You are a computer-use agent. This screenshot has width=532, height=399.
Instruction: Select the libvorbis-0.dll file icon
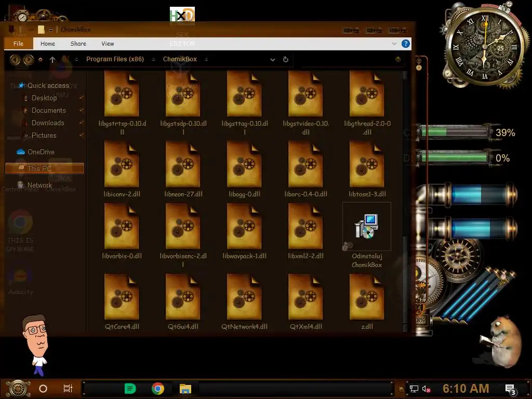(122, 227)
